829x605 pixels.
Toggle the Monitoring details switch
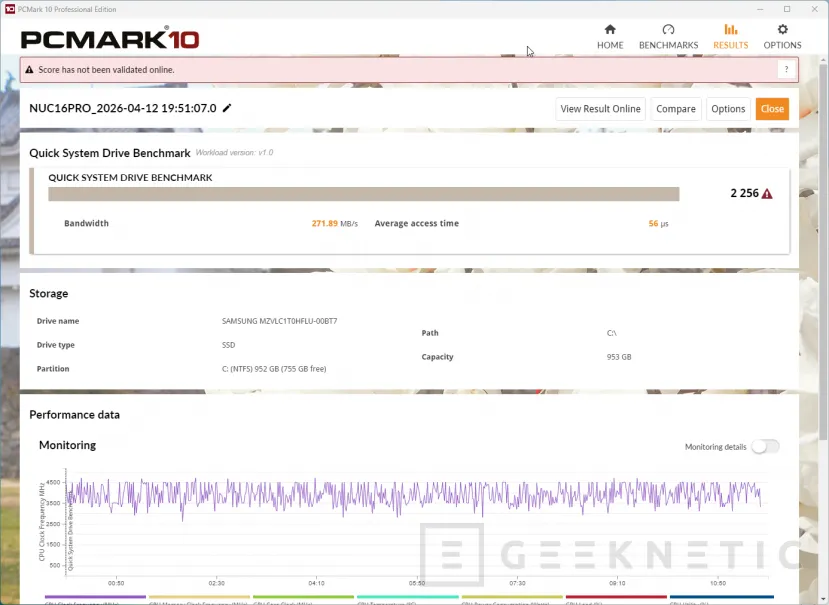pyautogui.click(x=765, y=447)
